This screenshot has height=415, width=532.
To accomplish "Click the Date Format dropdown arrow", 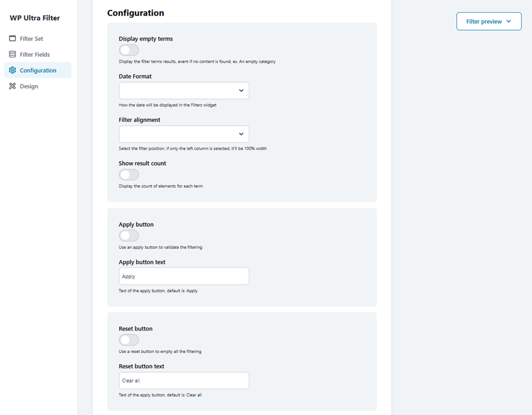I will (241, 91).
